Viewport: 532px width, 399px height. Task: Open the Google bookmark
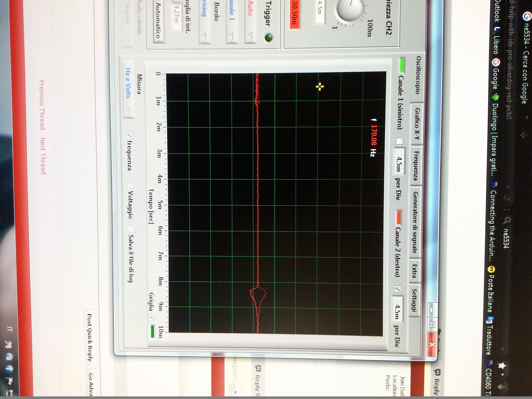pos(495,73)
